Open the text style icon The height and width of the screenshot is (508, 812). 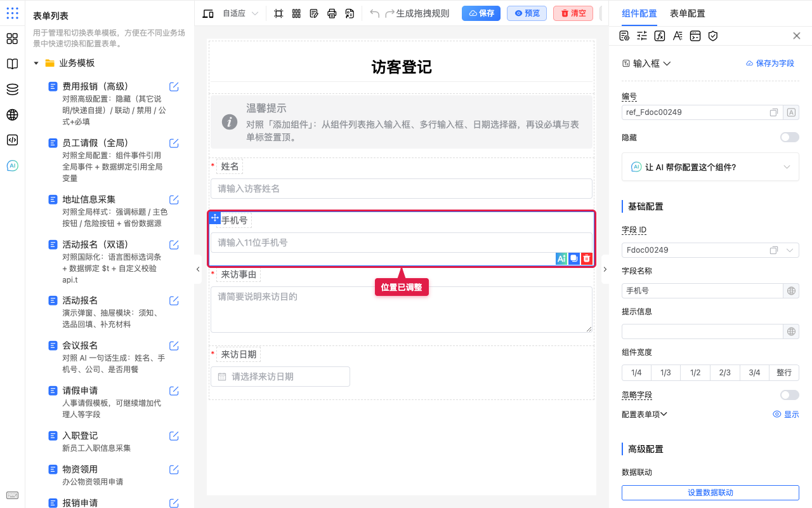pos(678,36)
